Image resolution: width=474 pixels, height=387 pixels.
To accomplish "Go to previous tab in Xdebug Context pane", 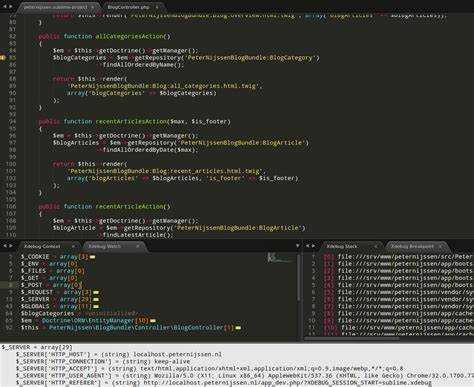I will [5, 246].
